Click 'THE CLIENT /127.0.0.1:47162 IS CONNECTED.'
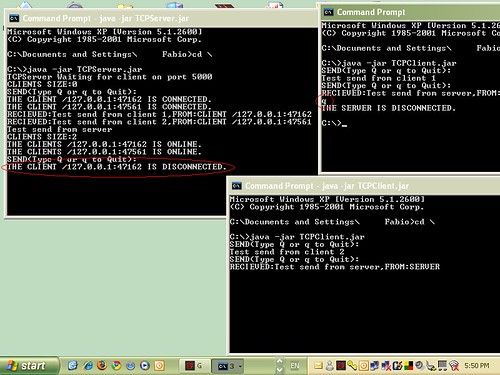Image resolution: width=500 pixels, height=375 pixels. [x=109, y=99]
